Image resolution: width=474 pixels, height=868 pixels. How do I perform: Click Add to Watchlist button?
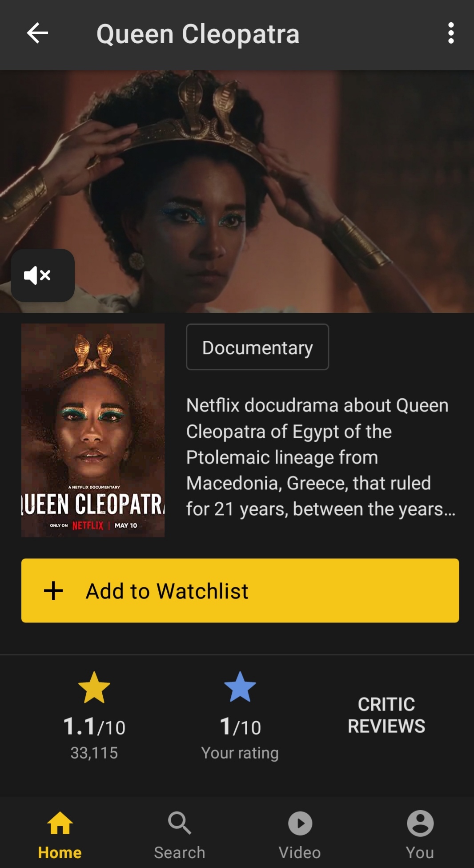[x=240, y=590]
